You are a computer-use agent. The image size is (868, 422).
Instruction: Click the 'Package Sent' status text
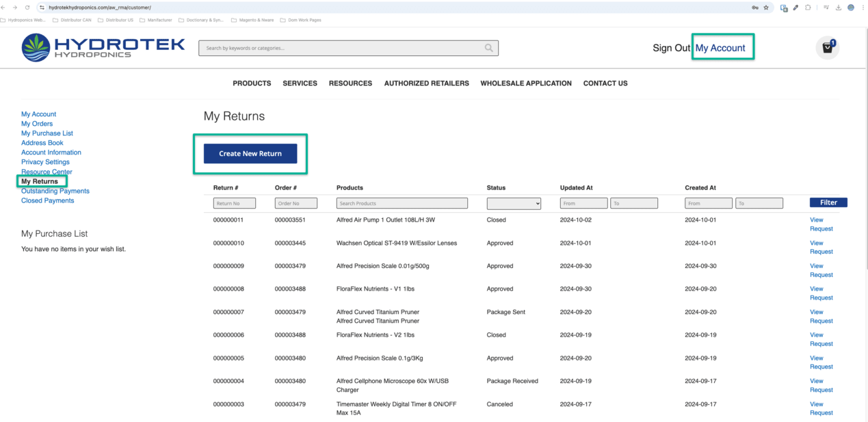(506, 313)
